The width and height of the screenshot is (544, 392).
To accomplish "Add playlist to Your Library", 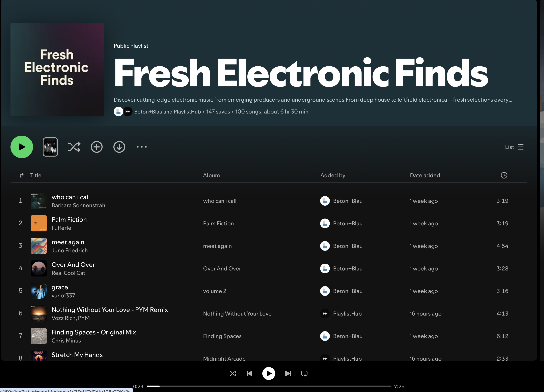I will coord(97,147).
